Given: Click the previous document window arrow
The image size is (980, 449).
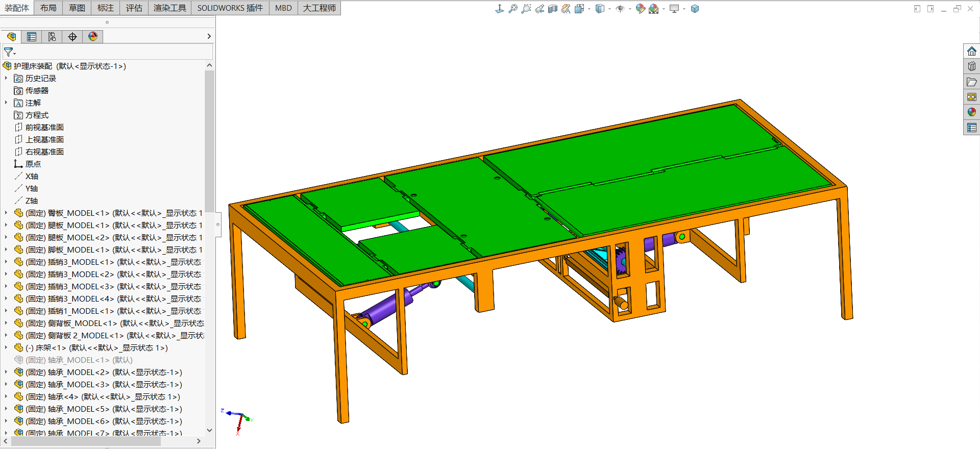Looking at the screenshot, I should click(917, 9).
